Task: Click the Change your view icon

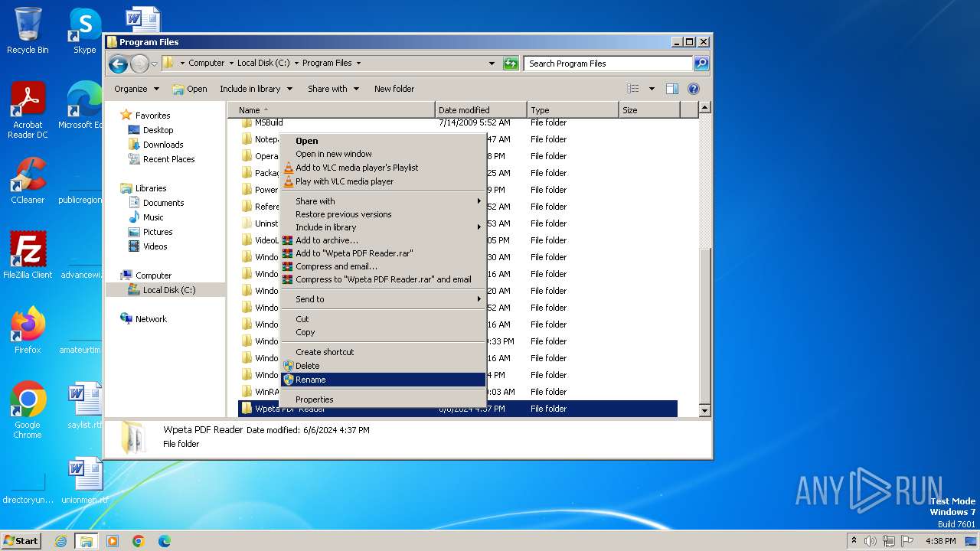Action: click(x=633, y=89)
